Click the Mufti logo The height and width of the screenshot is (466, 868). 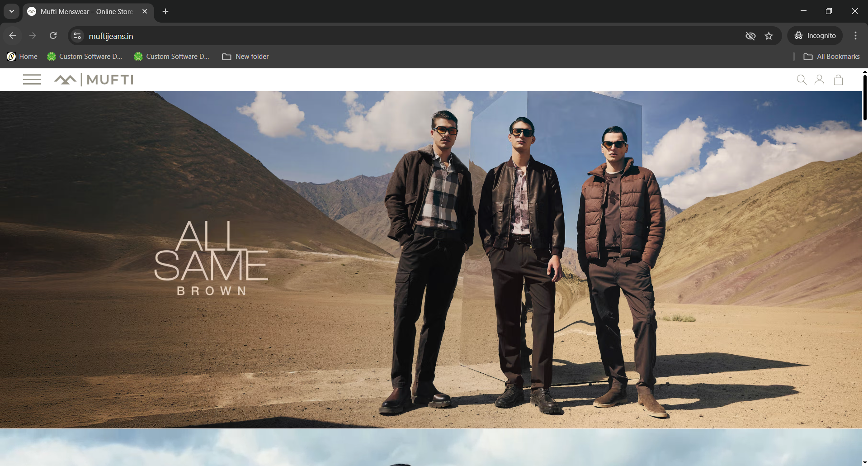pos(94,80)
